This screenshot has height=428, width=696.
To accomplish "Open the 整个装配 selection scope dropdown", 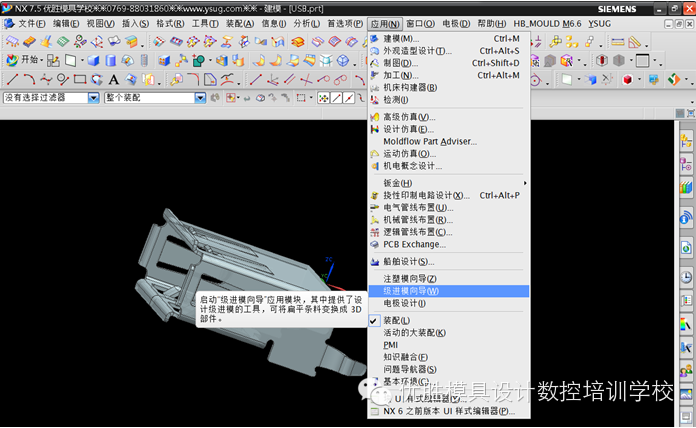I will [201, 98].
